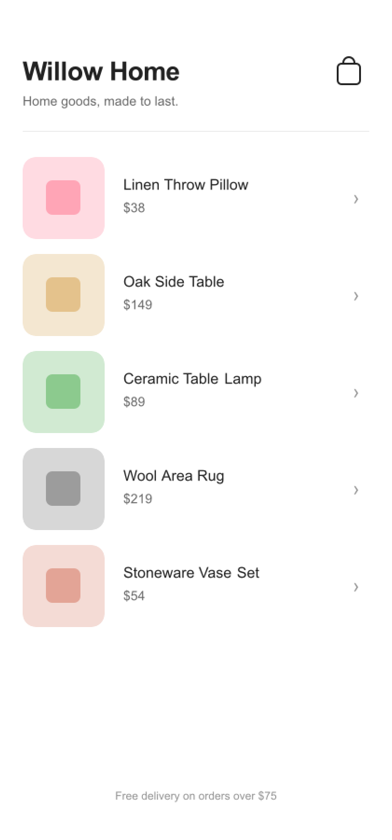This screenshot has height=840, width=392.
Task: Select the Stoneware Vase Set title
Action: [191, 573]
